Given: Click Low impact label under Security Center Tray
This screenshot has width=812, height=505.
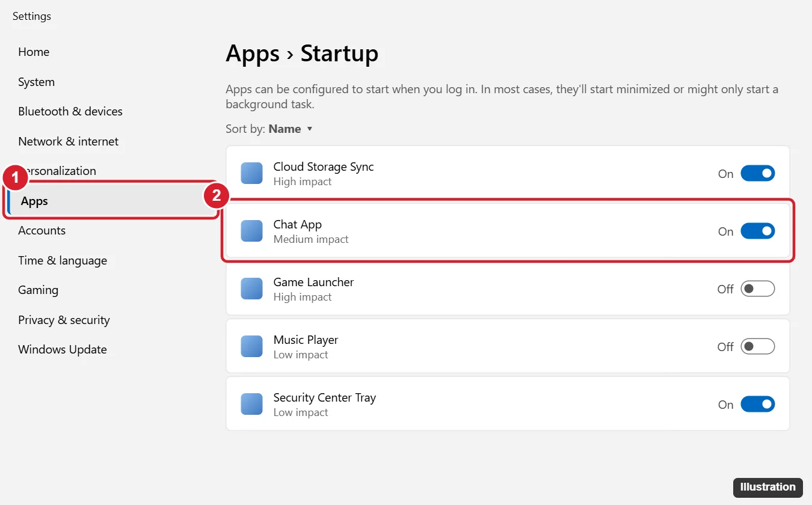Looking at the screenshot, I should [301, 412].
